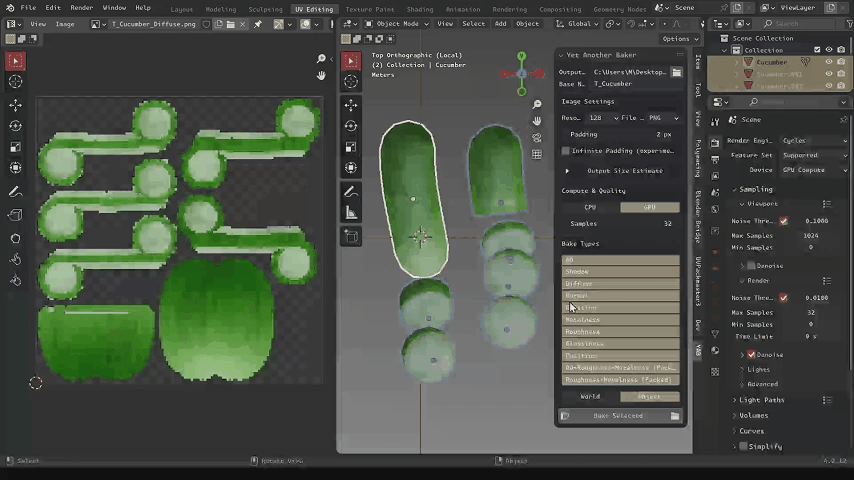Switch orthographic perspective grid icon in viewport
Screen dimensions: 854x480
[537, 155]
